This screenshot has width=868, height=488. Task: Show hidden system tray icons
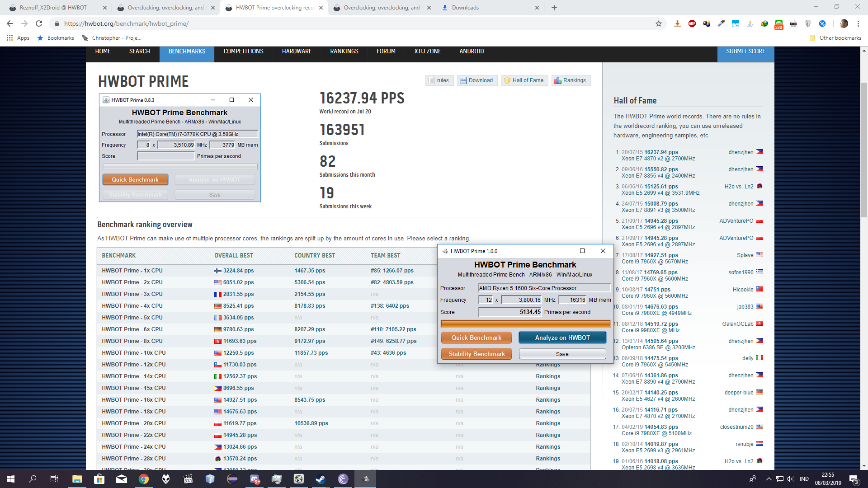click(769, 479)
